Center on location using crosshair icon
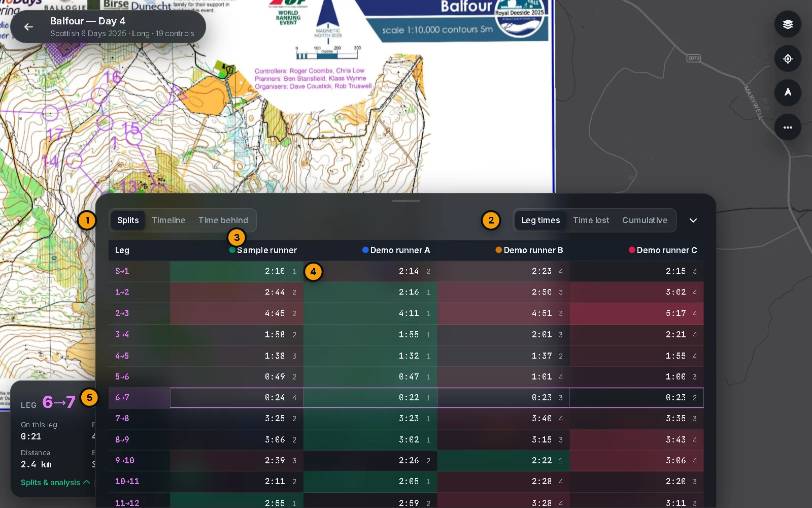 click(x=788, y=59)
